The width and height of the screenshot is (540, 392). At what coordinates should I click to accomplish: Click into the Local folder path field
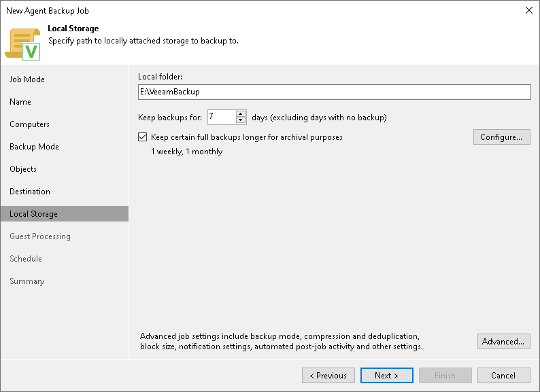click(x=334, y=92)
